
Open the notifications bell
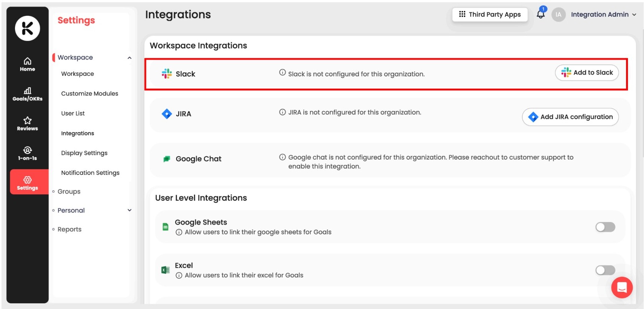541,14
